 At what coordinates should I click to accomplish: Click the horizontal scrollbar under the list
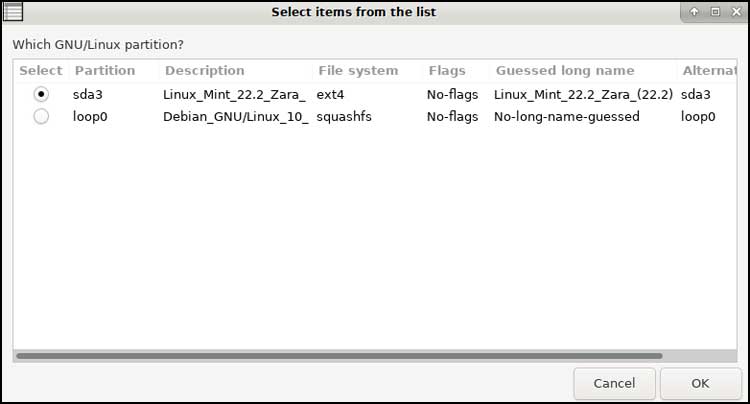coord(340,355)
